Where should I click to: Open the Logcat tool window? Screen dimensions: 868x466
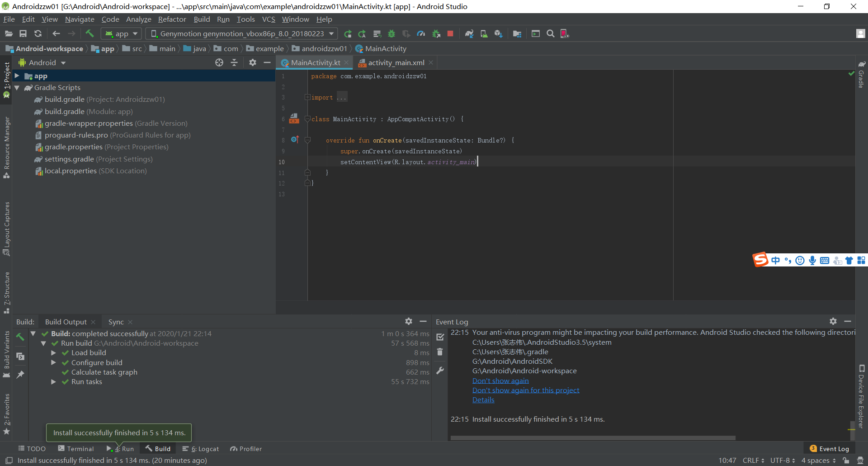pos(201,448)
